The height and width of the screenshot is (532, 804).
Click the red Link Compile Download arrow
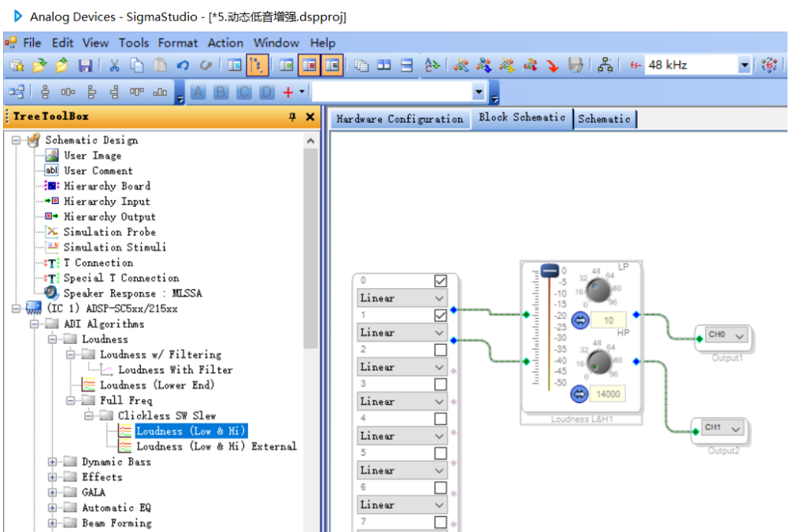coord(552,65)
